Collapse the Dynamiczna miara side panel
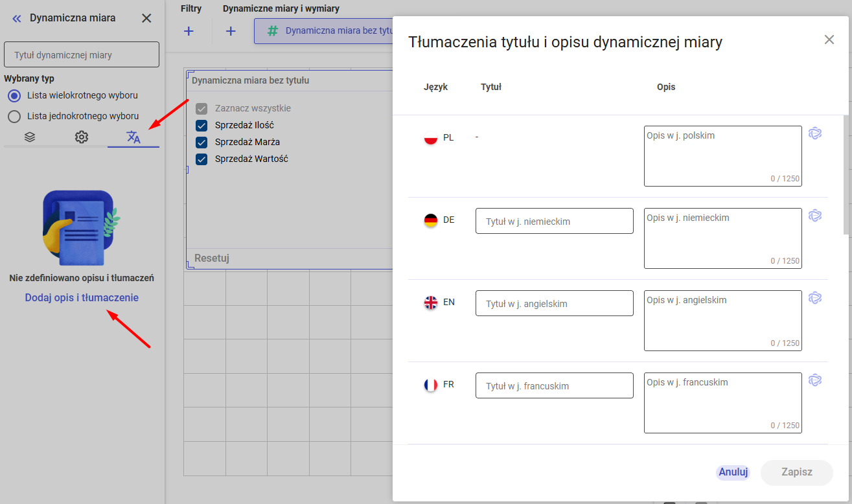This screenshot has width=852, height=504. pos(17,18)
